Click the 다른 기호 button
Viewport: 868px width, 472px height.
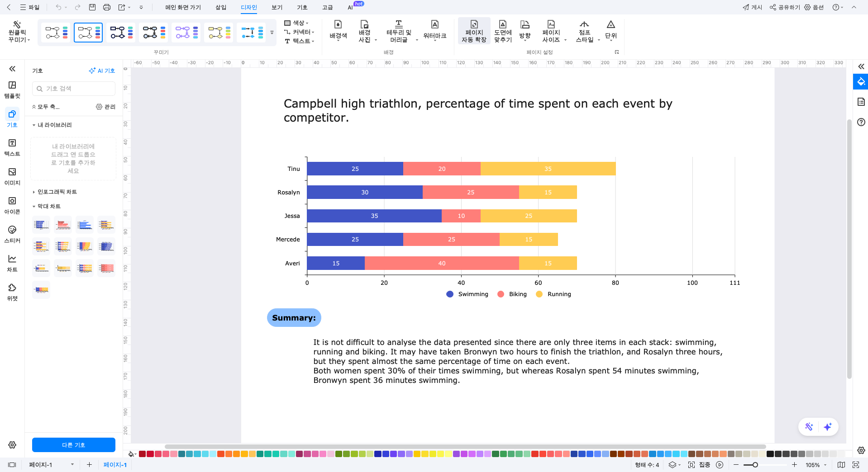[73, 445]
